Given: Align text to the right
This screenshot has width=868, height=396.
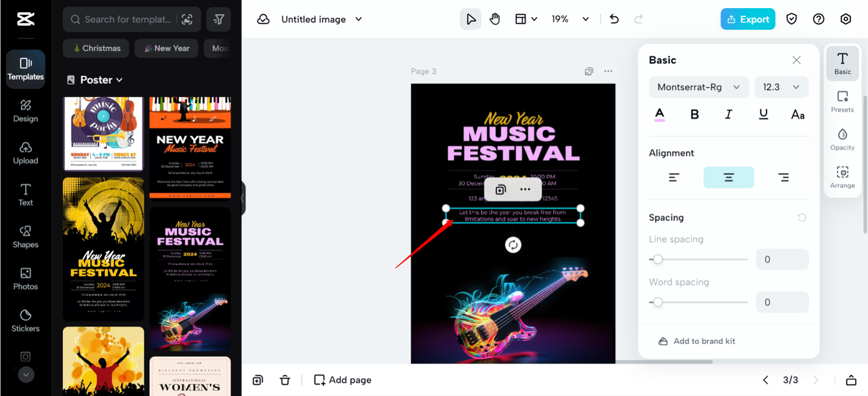Looking at the screenshot, I should point(783,178).
